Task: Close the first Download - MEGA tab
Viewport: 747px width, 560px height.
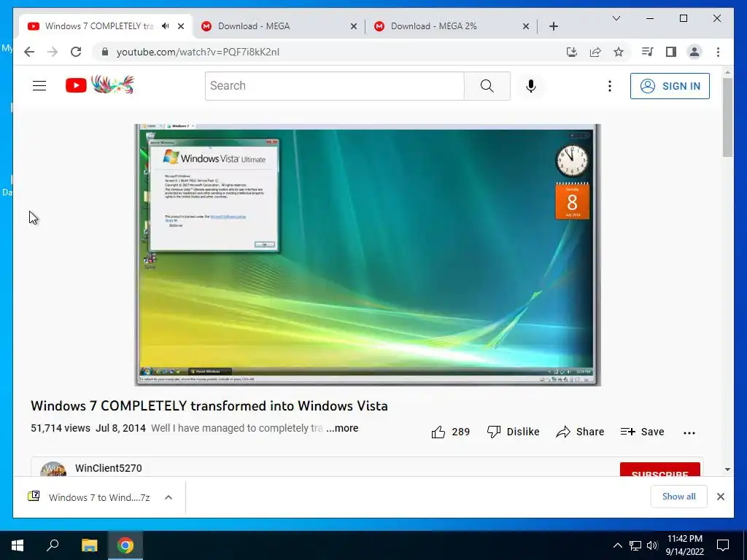Action: pos(354,26)
